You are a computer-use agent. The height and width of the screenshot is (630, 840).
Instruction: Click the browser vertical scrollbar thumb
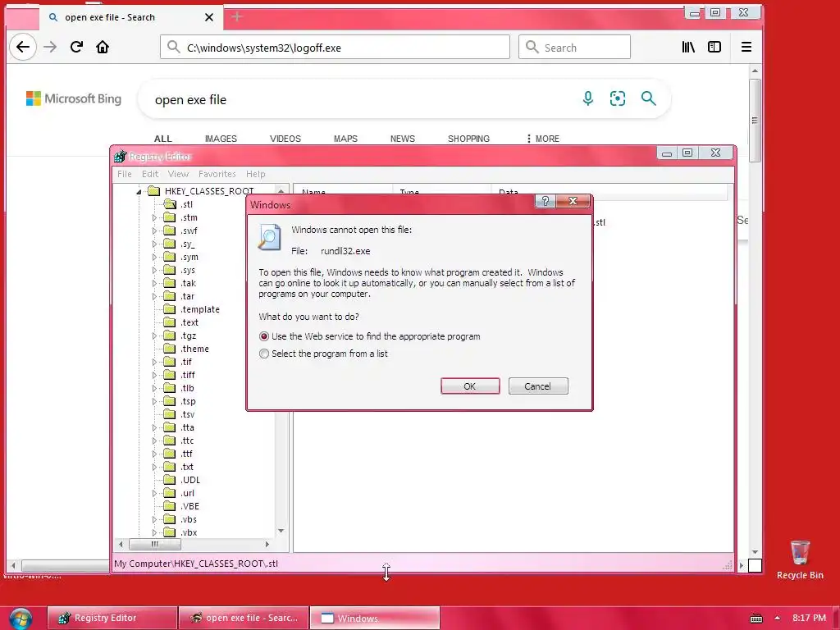click(755, 121)
